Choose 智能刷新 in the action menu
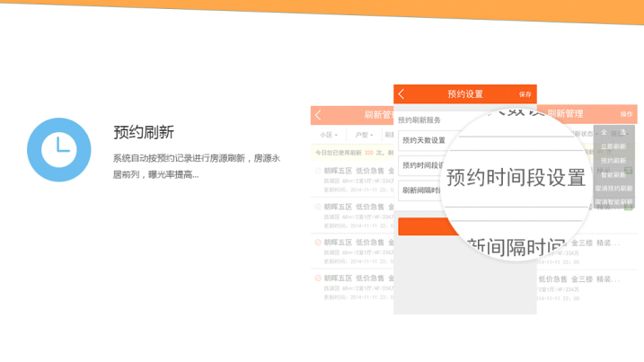Screen dimensions: 644x362 pos(614,174)
